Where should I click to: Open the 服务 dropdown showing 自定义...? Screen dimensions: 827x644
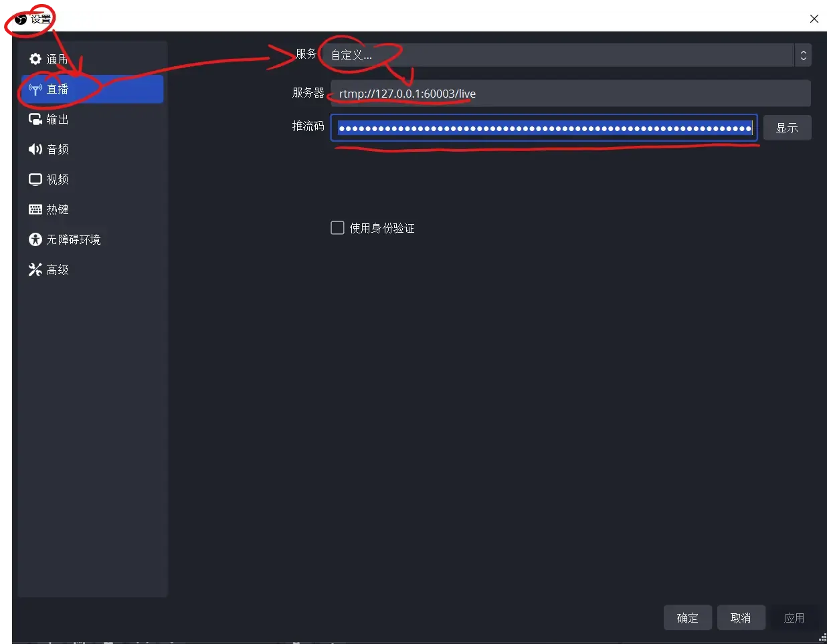point(567,55)
